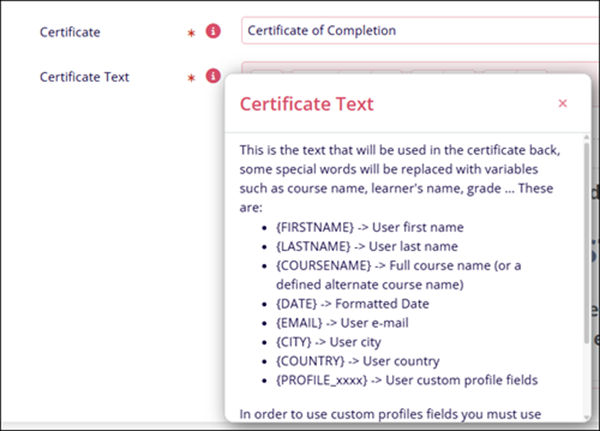Click the required asterisk next to Certificate Text

pyautogui.click(x=191, y=78)
